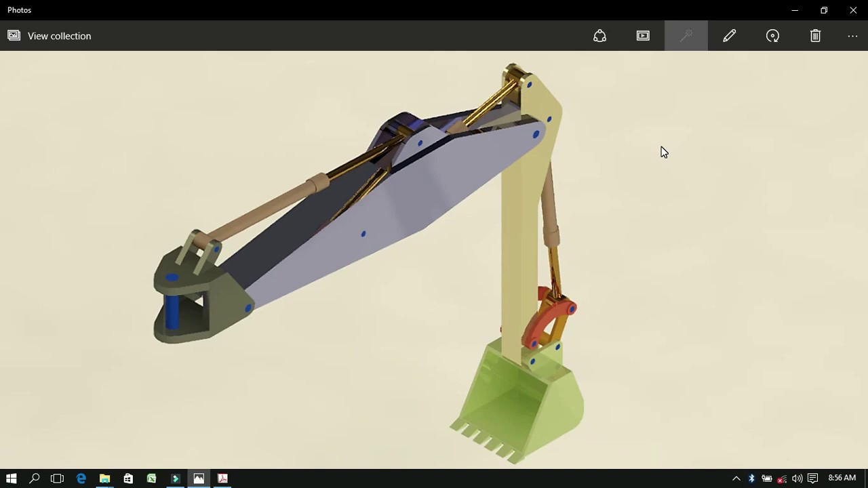Apply the Enhance magic wand
This screenshot has height=488, width=868.
tap(686, 36)
